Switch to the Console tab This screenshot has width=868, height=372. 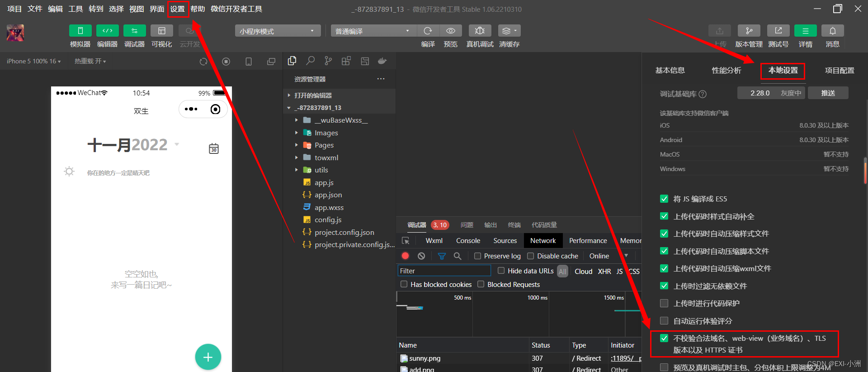(468, 241)
